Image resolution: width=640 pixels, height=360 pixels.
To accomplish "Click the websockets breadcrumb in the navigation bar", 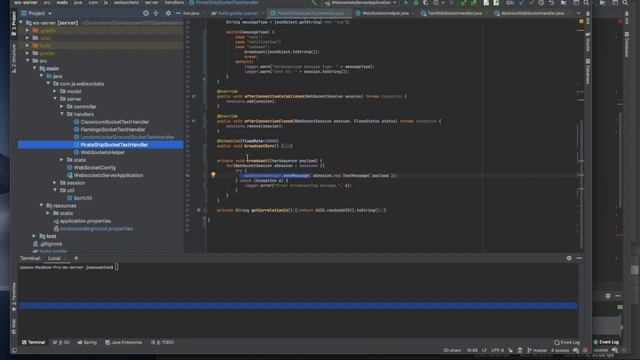I will click(126, 2).
